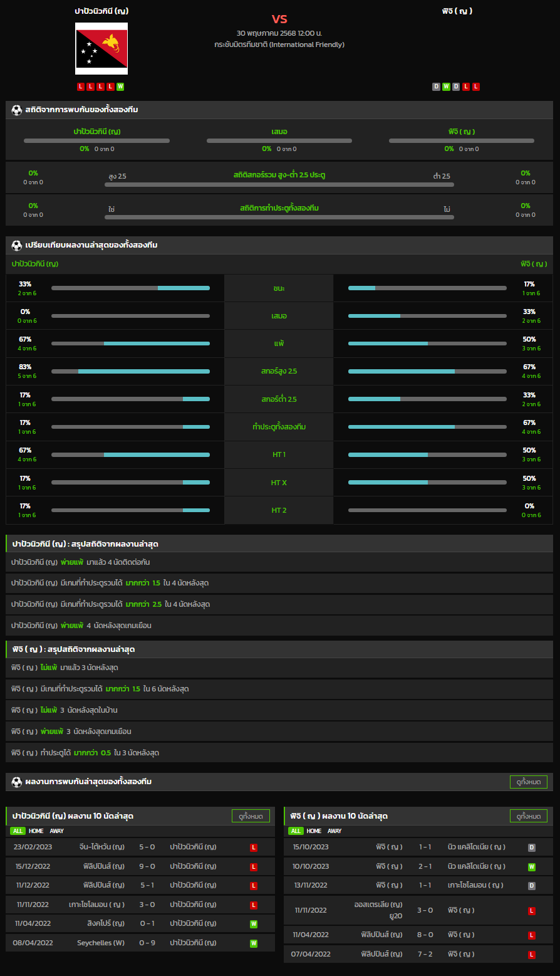Viewport: 560px width, 976px height.
Task: Click ปาปัวนิวกินี (ญ) team name at top
Action: 101,11
